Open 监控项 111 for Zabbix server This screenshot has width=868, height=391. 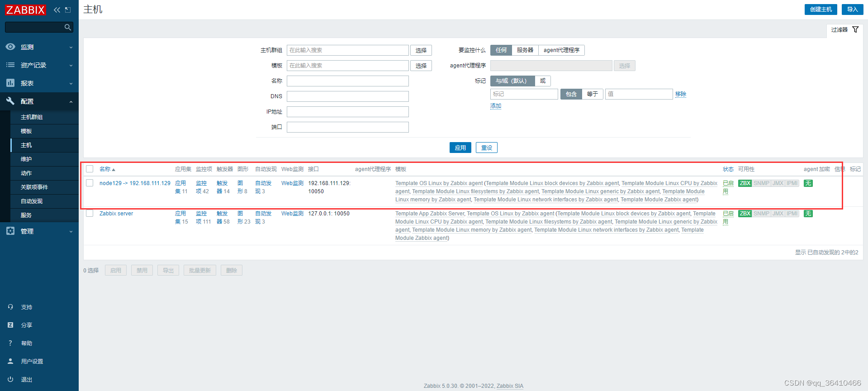pyautogui.click(x=203, y=218)
